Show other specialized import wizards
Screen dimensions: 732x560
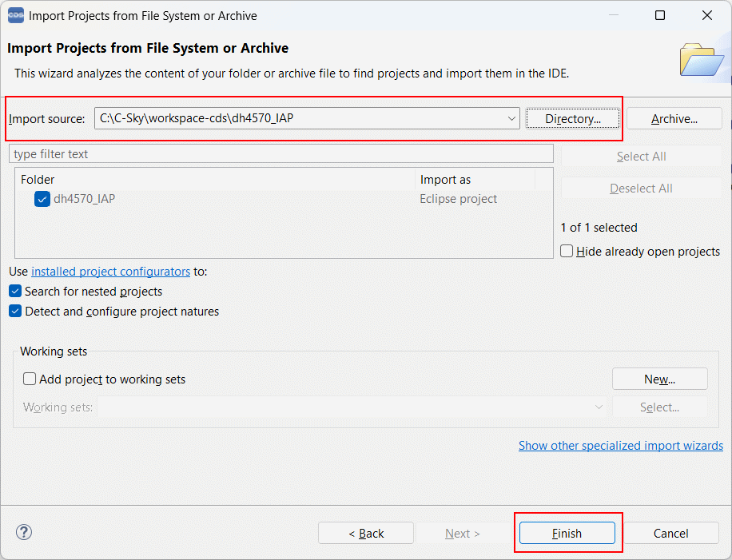(x=620, y=446)
